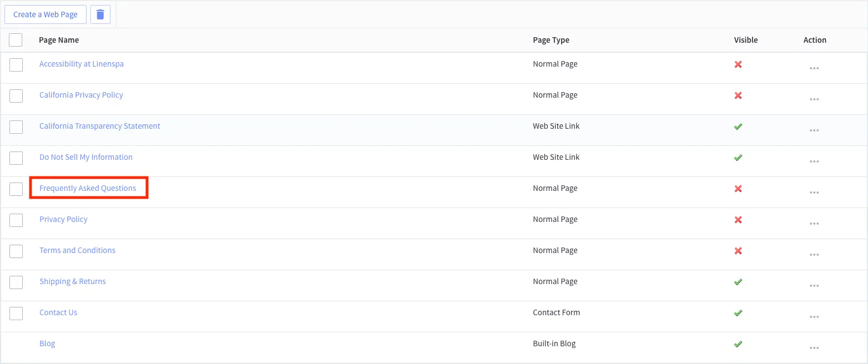Toggle visibility for California Transparency Statement

coord(738,127)
